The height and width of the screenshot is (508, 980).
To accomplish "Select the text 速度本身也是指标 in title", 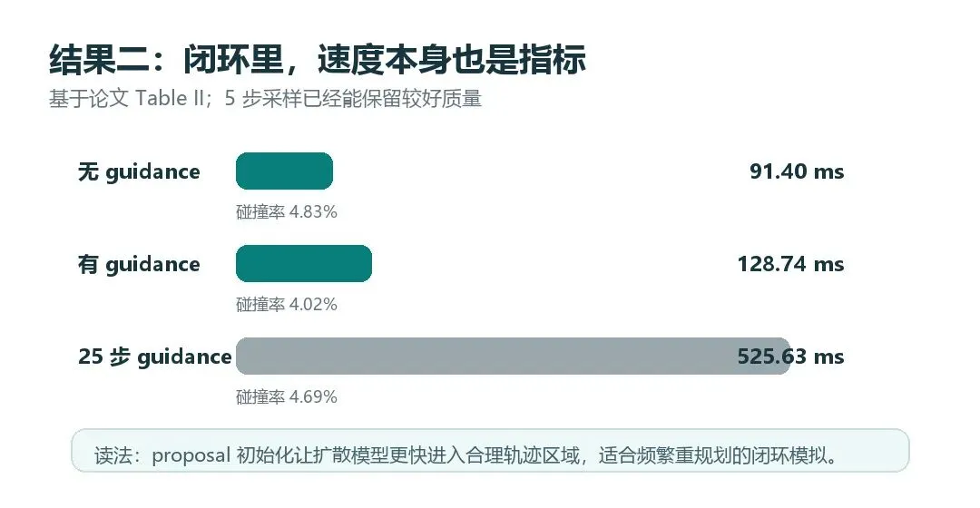I will [452, 59].
